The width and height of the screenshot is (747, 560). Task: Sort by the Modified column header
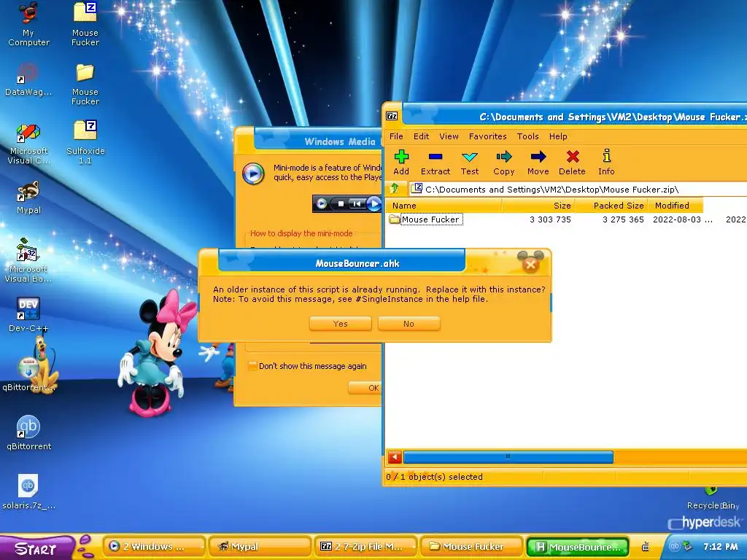pos(675,205)
